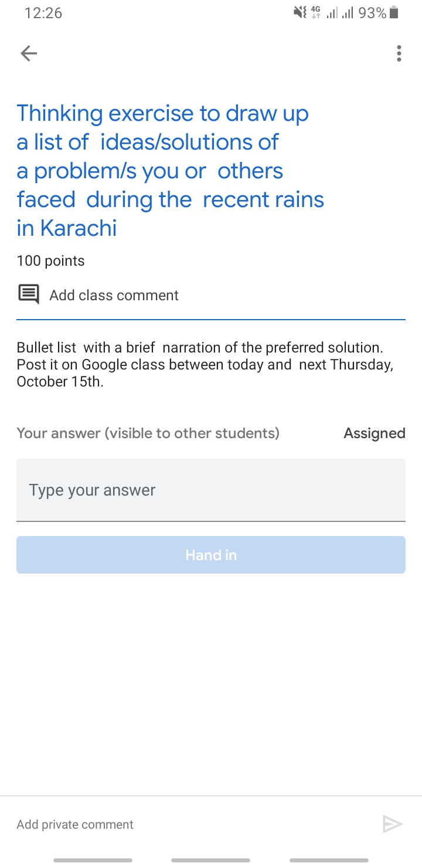Tap the class comment speech icon
422x868 pixels.
coord(29,294)
